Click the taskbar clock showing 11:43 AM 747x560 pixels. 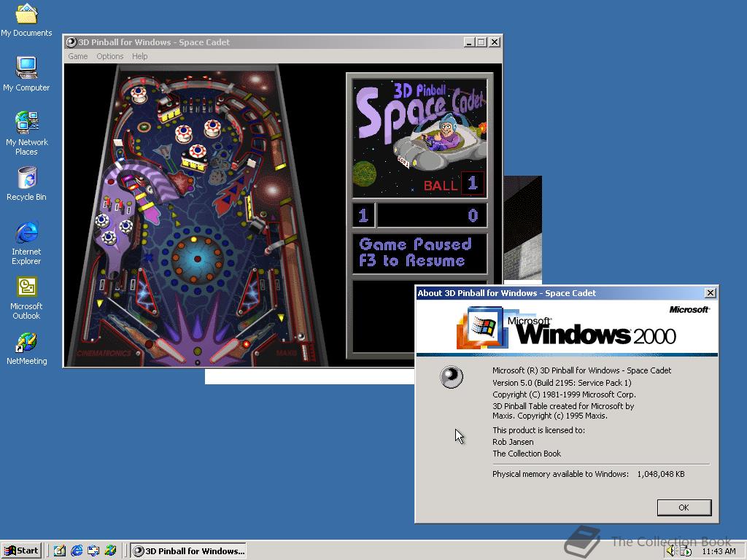(x=719, y=551)
